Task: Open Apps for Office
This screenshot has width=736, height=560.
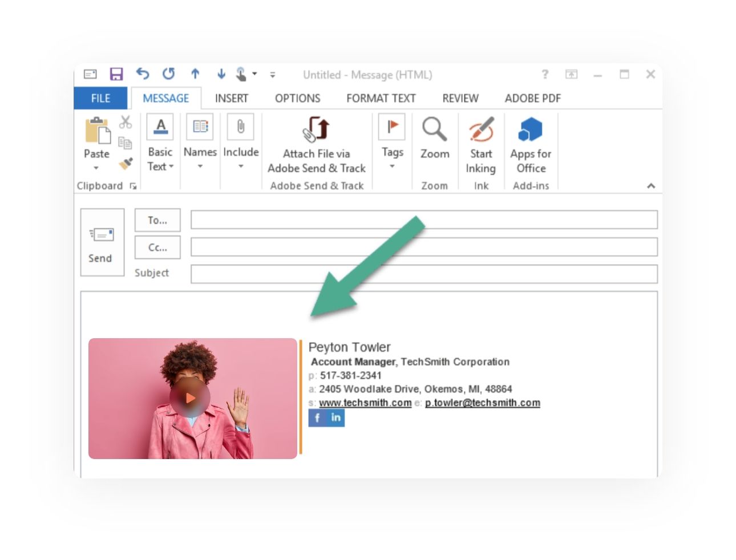Action: [530, 141]
